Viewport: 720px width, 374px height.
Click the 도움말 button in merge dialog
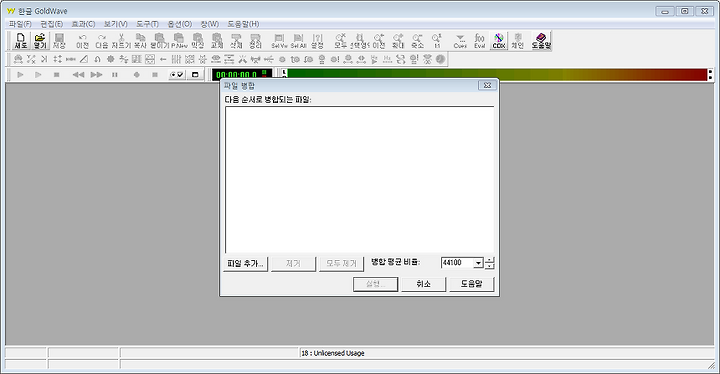(472, 284)
